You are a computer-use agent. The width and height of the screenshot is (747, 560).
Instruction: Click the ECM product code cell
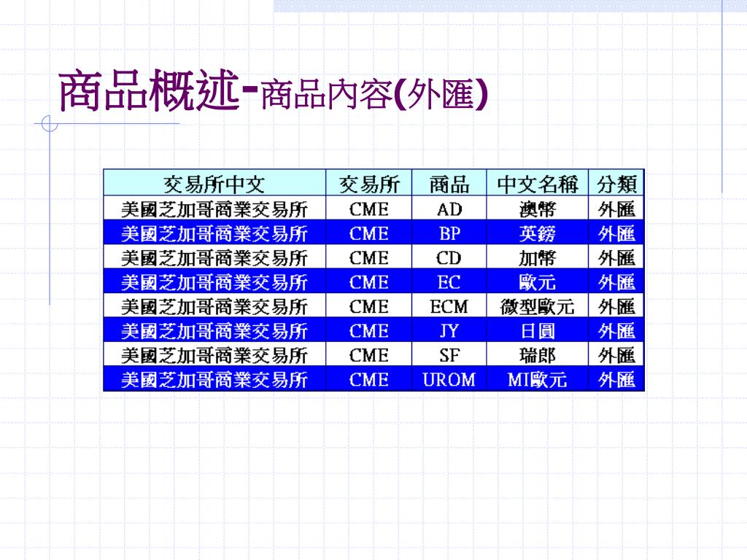click(x=449, y=306)
